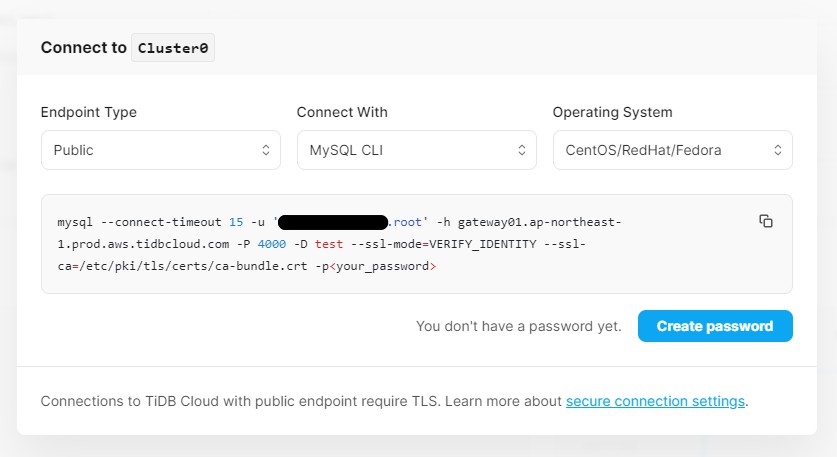
Task: Click the CentOS/RedHat/Fedora selector arrows
Action: pos(778,150)
